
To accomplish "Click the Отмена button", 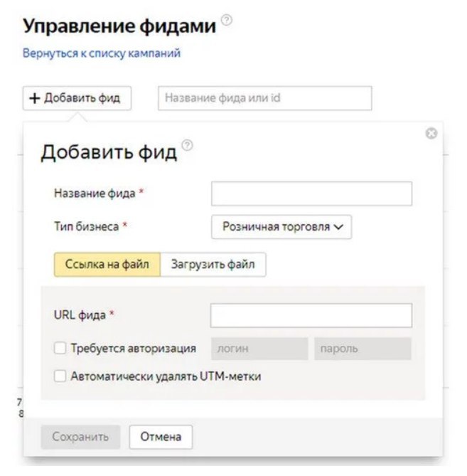I will (x=161, y=437).
